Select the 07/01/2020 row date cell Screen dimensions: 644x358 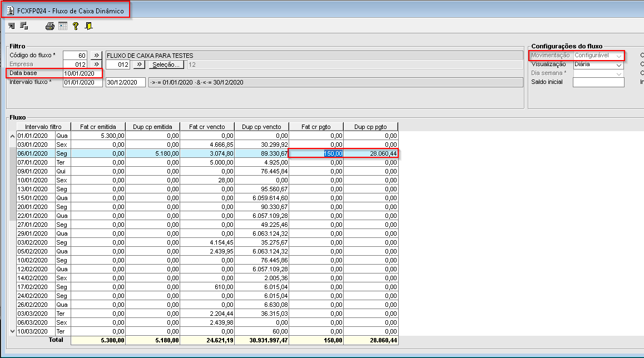[36, 162]
